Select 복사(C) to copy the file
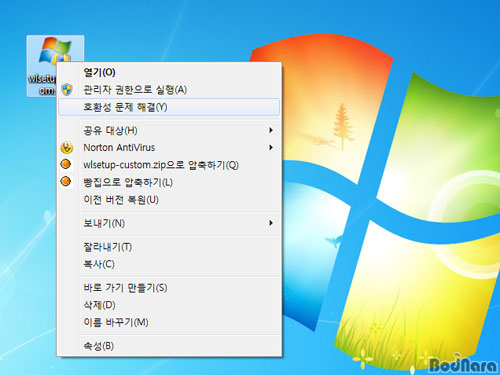Screen dimensions: 500x375 point(169,264)
